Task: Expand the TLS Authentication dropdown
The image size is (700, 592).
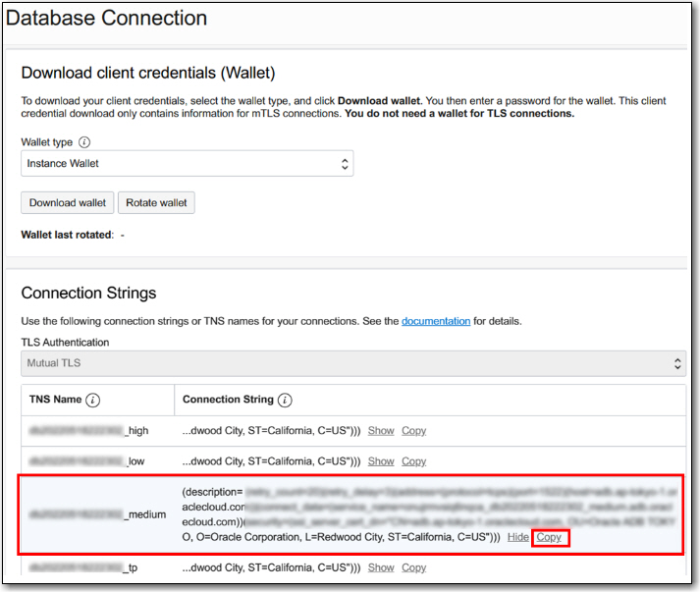Action: tap(352, 363)
